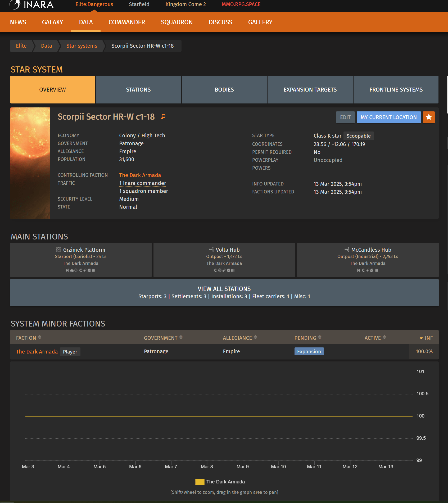
Task: Click the yellow influence line in graph
Action: [219, 416]
